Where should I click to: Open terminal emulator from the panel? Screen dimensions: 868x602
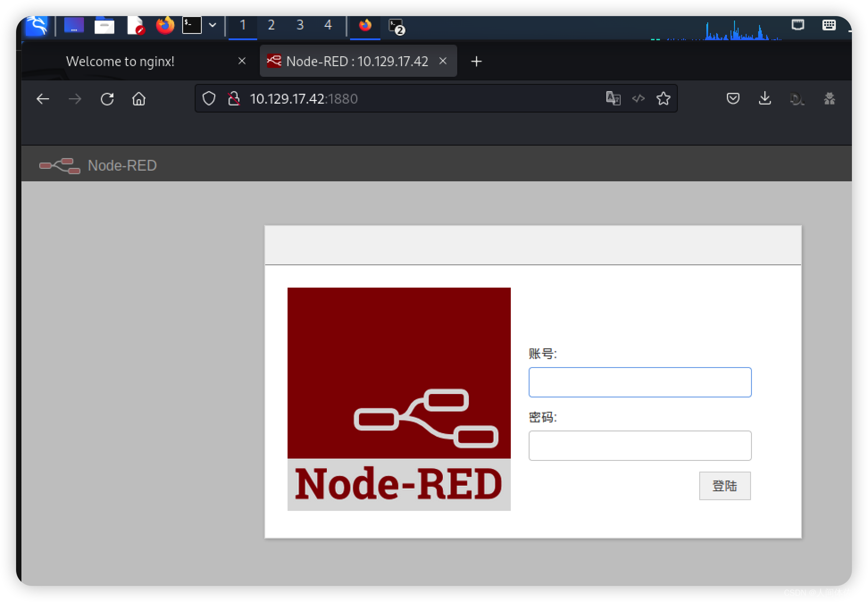coord(192,25)
